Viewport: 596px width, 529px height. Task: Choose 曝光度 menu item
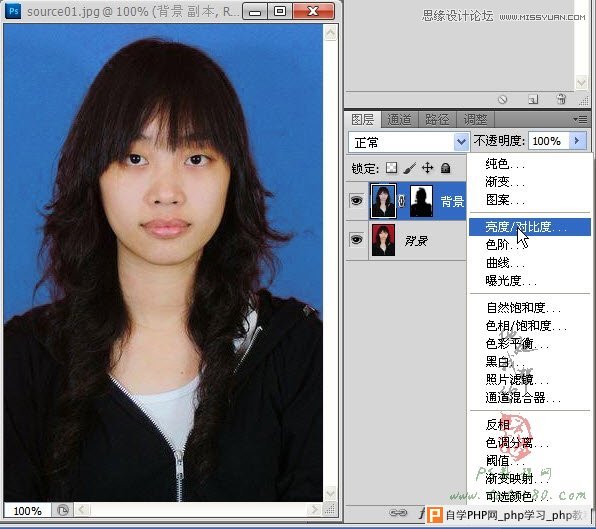529,281
